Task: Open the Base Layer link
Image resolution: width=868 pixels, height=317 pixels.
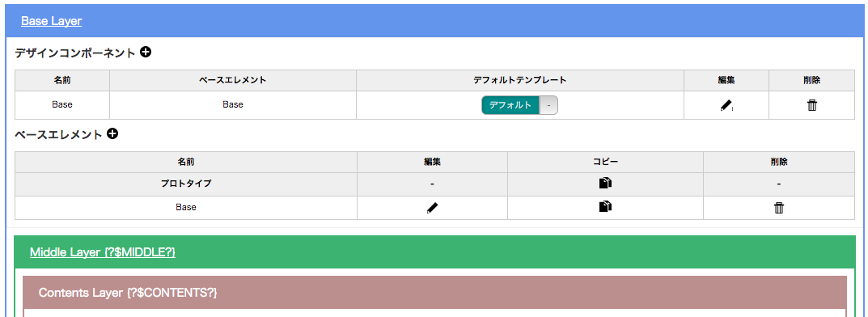Action: click(x=52, y=21)
